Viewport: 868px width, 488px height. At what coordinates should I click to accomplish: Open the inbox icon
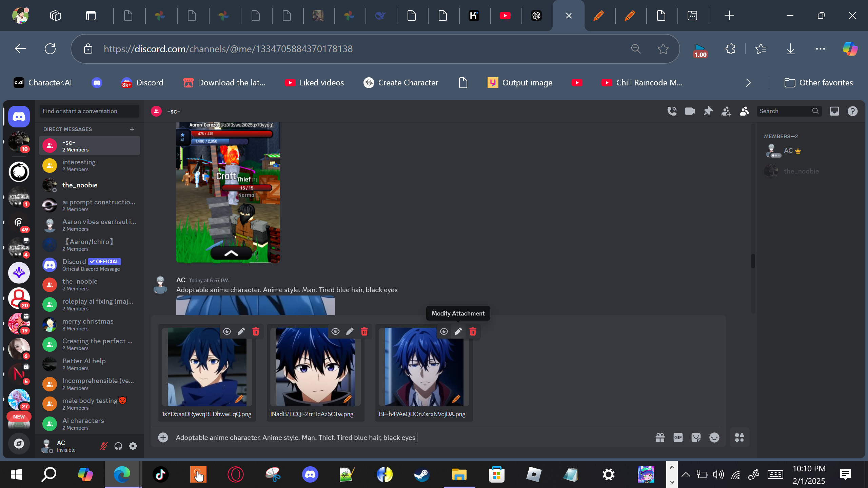(x=834, y=111)
